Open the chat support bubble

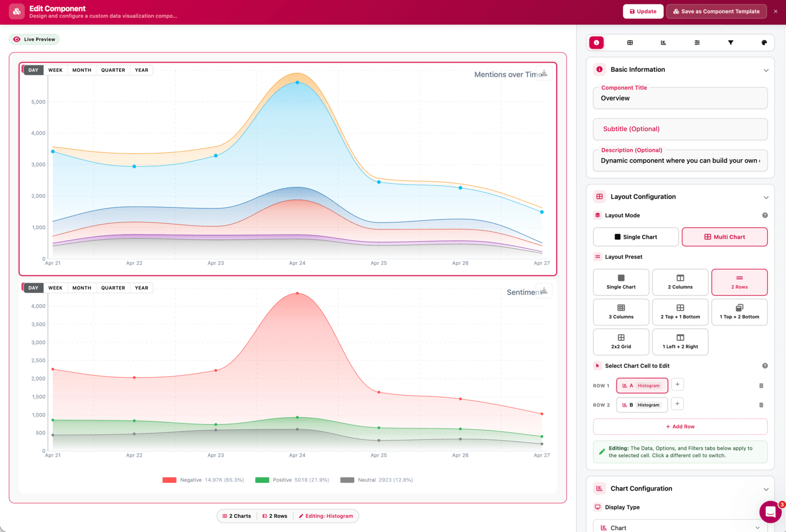tap(770, 512)
